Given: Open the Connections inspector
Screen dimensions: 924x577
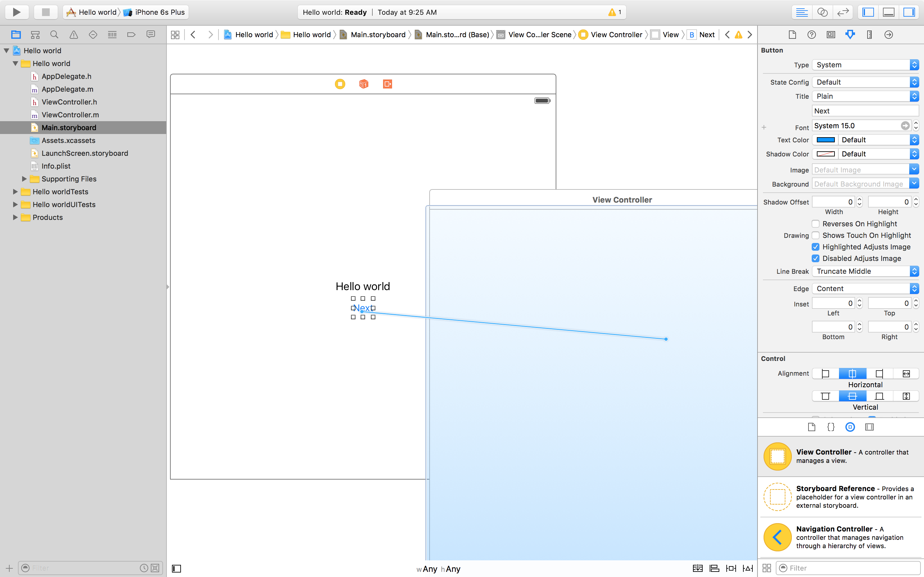Looking at the screenshot, I should tap(888, 35).
